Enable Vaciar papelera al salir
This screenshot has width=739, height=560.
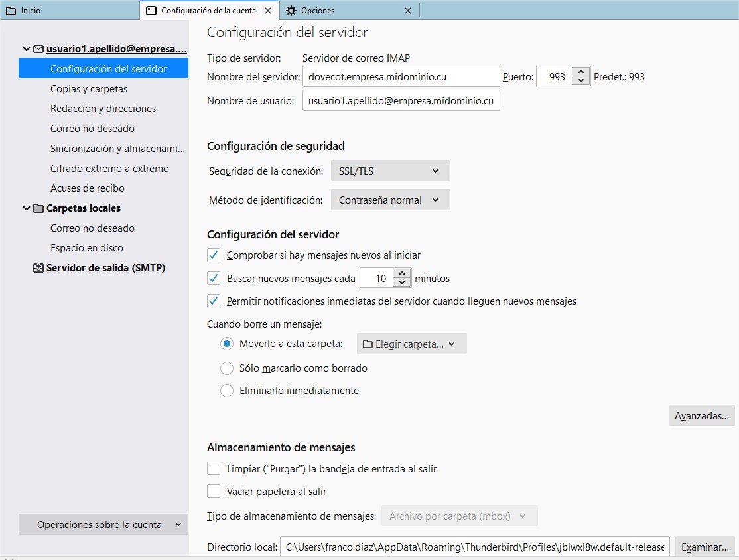pos(214,491)
